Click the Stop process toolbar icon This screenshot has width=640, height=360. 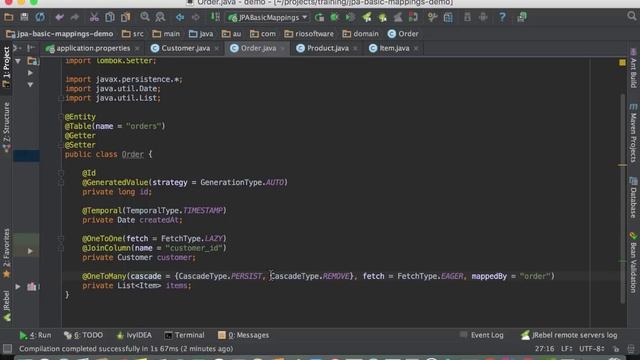pyautogui.click(x=413, y=17)
